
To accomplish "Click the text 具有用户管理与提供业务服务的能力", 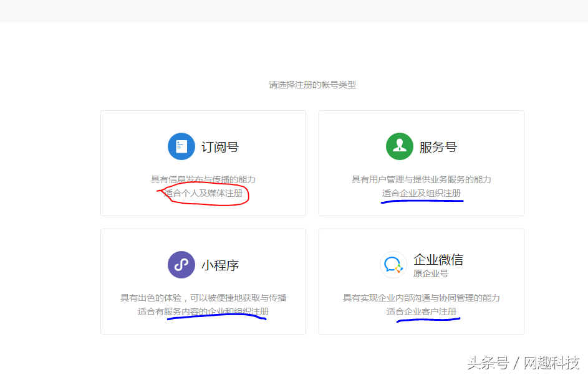I will [x=421, y=179].
